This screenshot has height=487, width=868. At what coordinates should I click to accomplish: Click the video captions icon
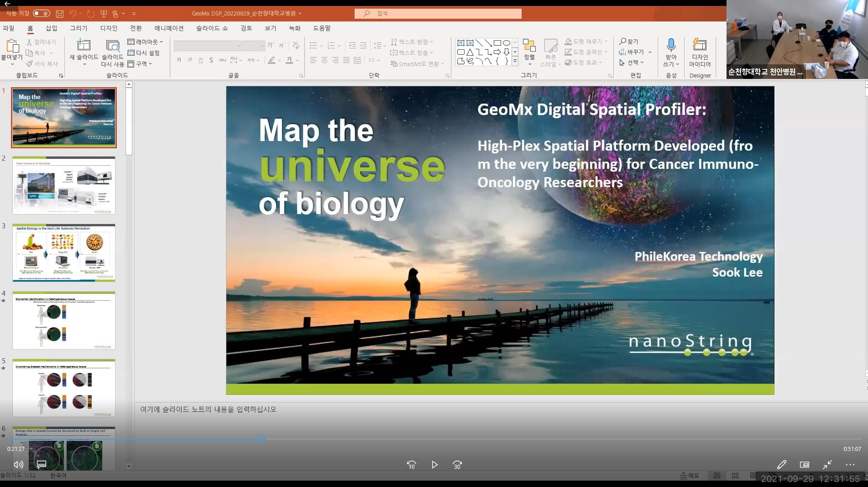pos(42,465)
